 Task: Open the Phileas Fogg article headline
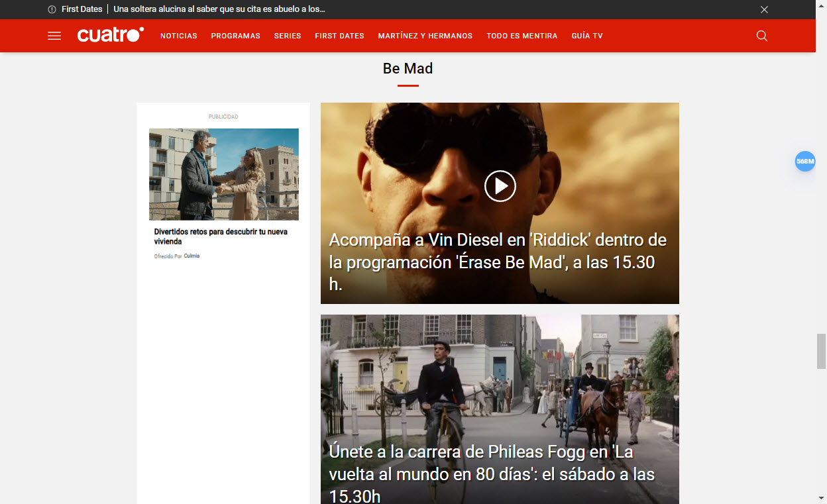click(491, 474)
